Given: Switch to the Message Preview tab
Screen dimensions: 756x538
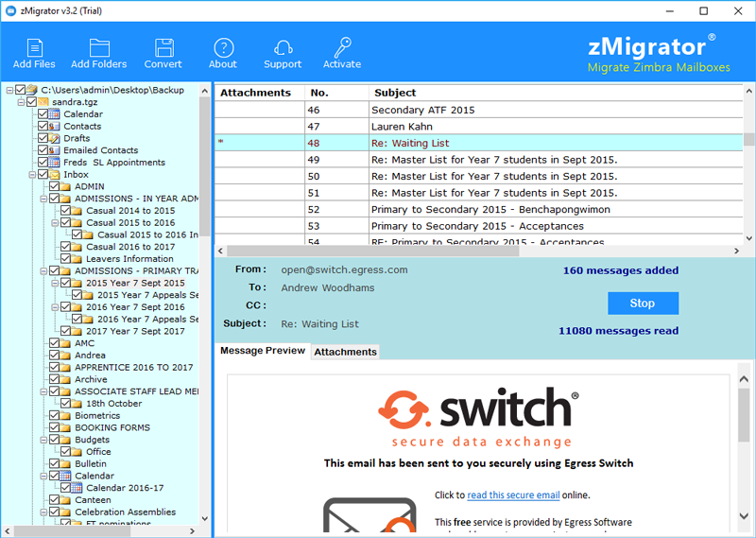Looking at the screenshot, I should click(x=263, y=351).
